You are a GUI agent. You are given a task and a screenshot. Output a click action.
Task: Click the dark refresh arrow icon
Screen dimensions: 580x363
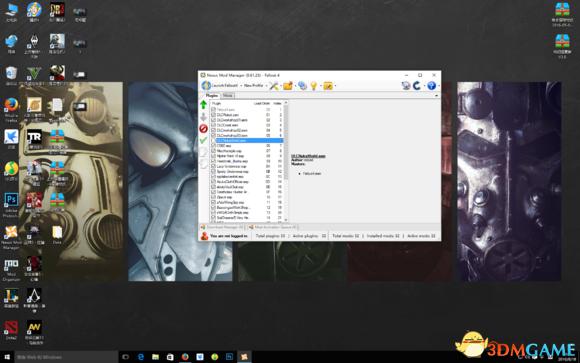[417, 86]
